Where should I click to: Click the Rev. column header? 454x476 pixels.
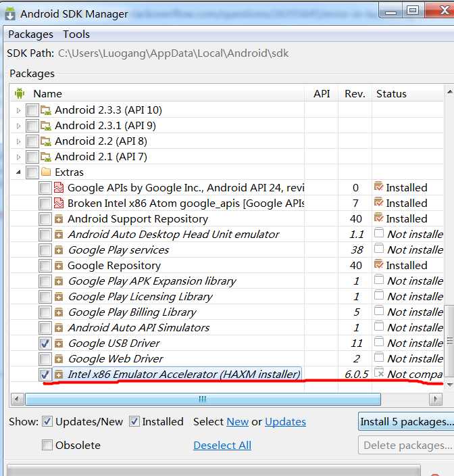tap(355, 93)
